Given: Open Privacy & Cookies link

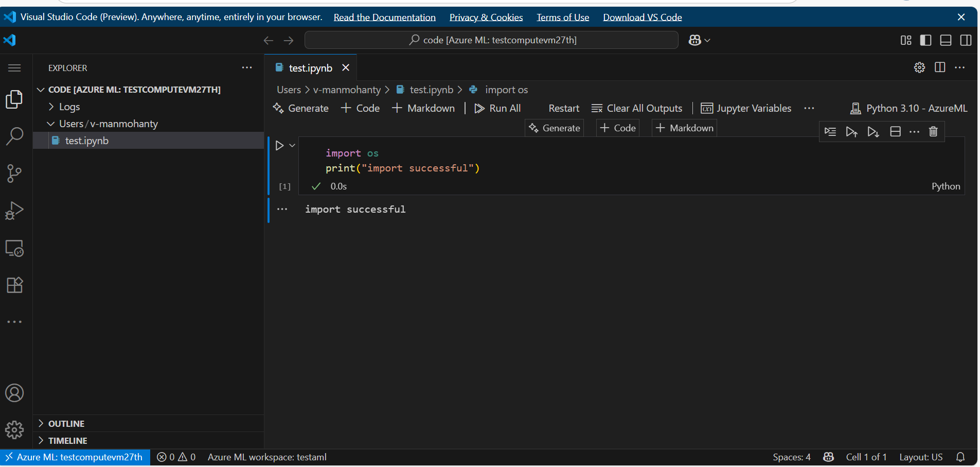Looking at the screenshot, I should 486,17.
